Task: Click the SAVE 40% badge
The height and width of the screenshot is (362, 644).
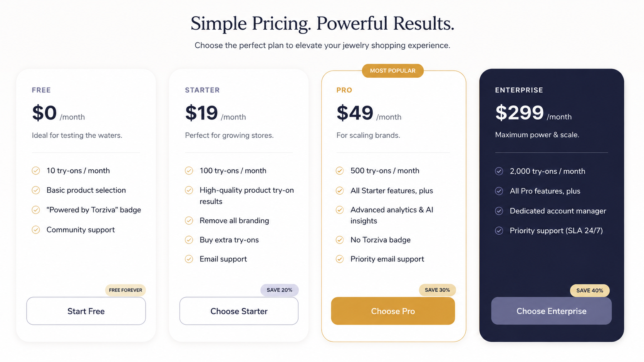Action: (590, 290)
